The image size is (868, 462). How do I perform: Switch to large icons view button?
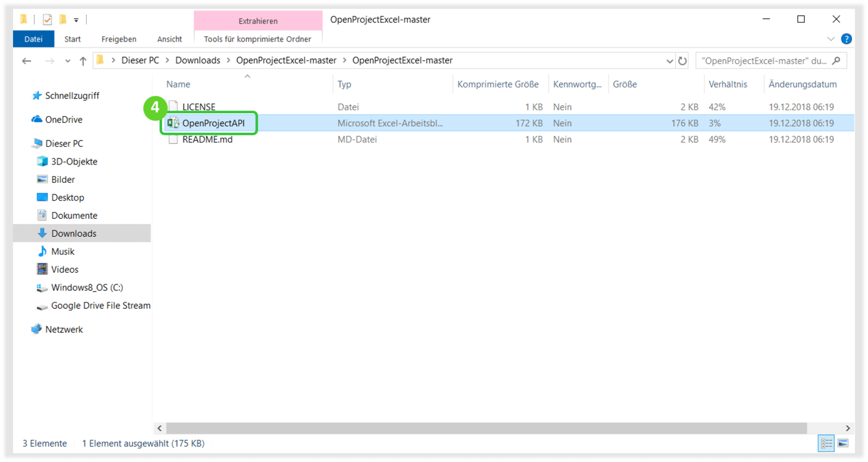843,443
